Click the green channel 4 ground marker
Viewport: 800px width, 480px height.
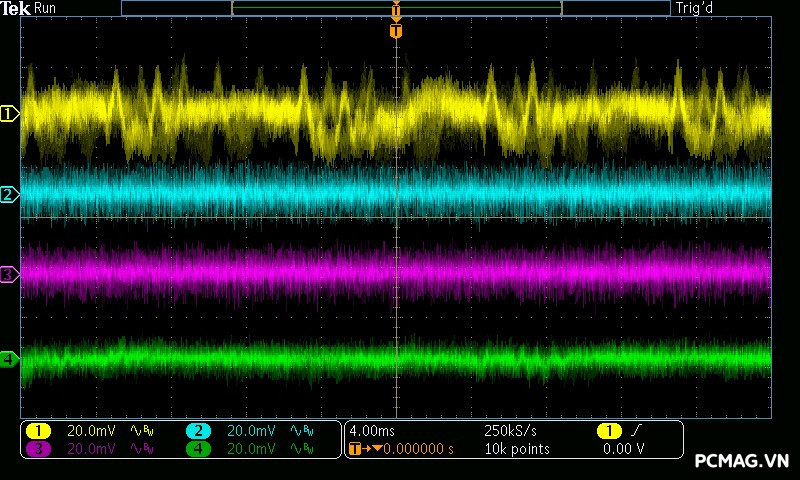pos(9,359)
